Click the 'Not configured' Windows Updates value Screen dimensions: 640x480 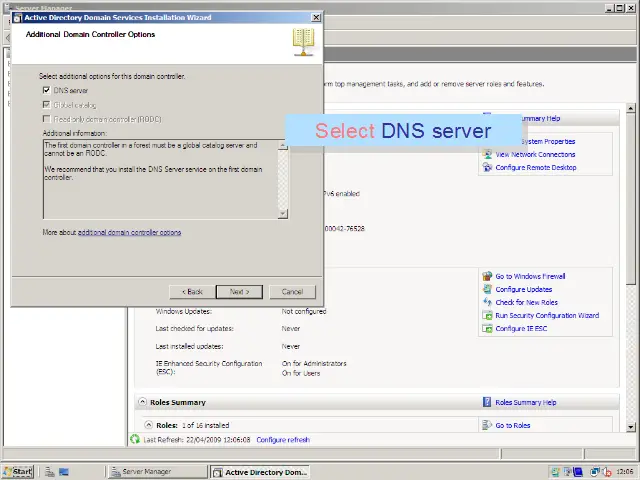click(304, 311)
